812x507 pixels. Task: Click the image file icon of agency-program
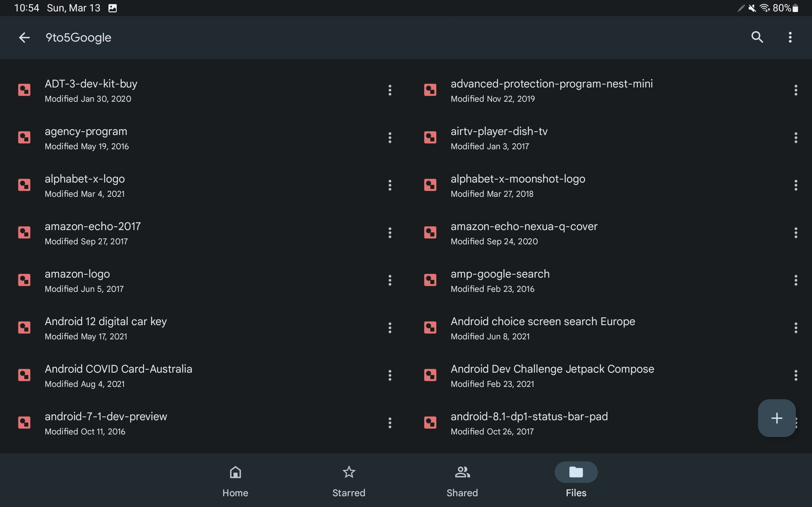click(24, 138)
